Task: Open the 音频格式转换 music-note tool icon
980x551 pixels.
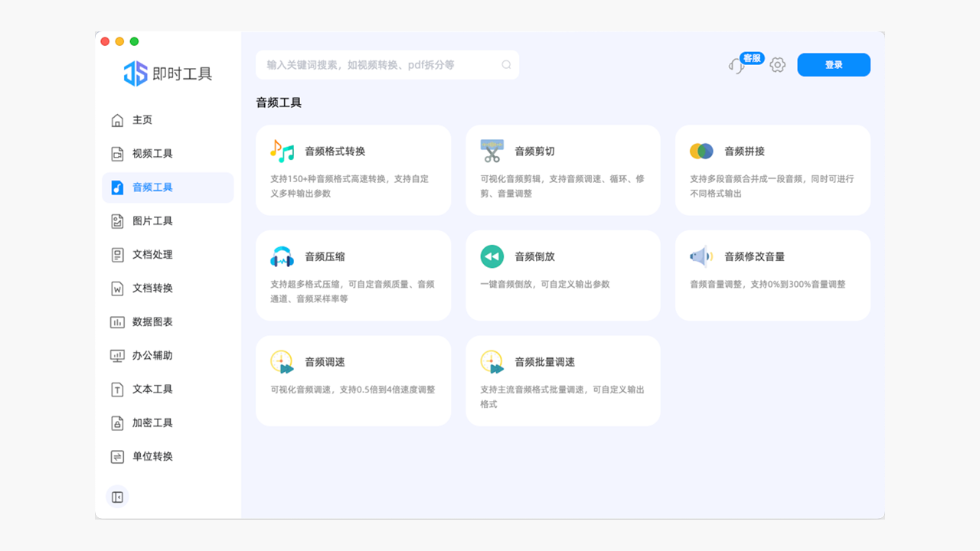Action: click(282, 151)
